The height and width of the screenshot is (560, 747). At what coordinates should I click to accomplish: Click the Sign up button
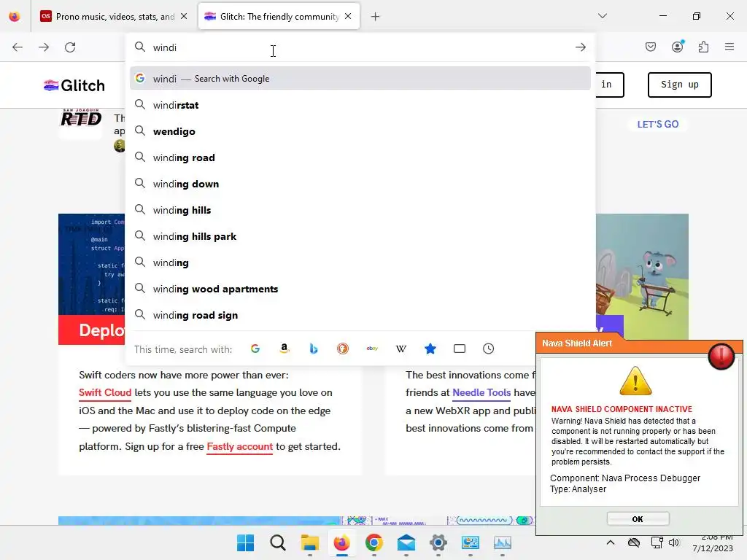tap(680, 85)
